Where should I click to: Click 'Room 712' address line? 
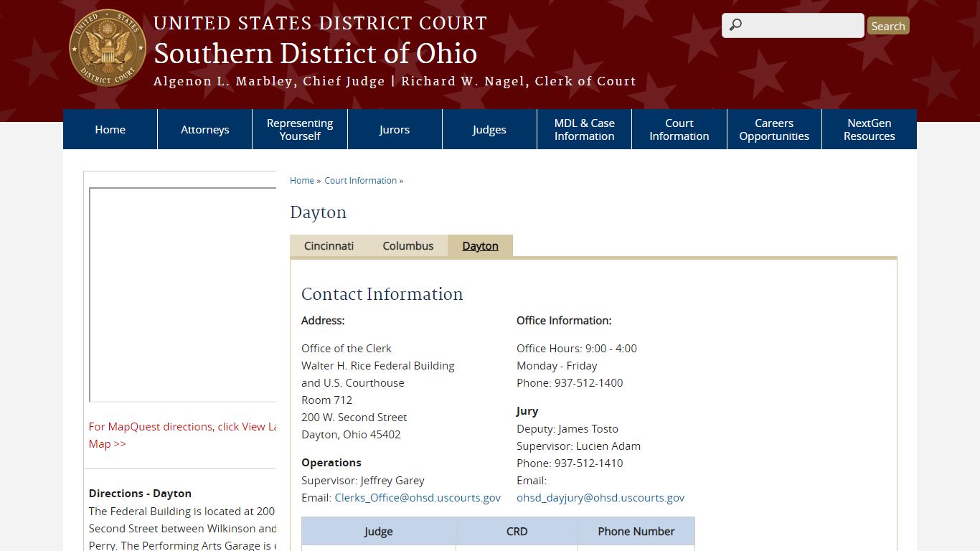[x=326, y=400]
